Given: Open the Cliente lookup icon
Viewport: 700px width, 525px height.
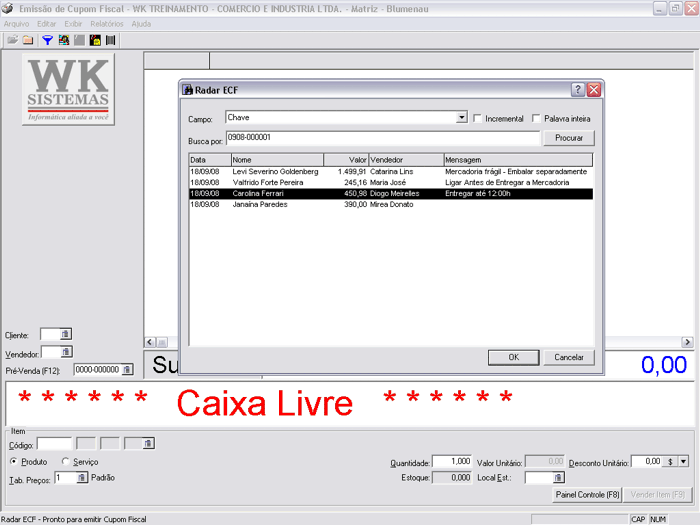Looking at the screenshot, I should (66, 335).
